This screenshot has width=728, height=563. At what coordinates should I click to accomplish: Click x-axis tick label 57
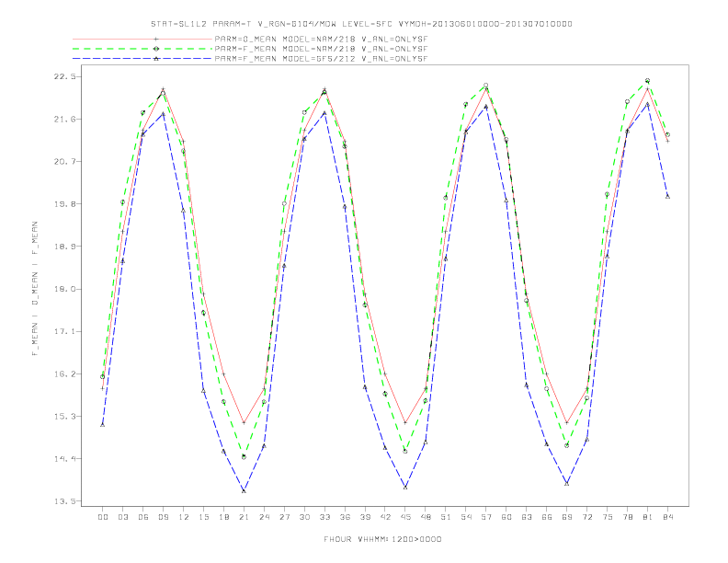point(486,517)
